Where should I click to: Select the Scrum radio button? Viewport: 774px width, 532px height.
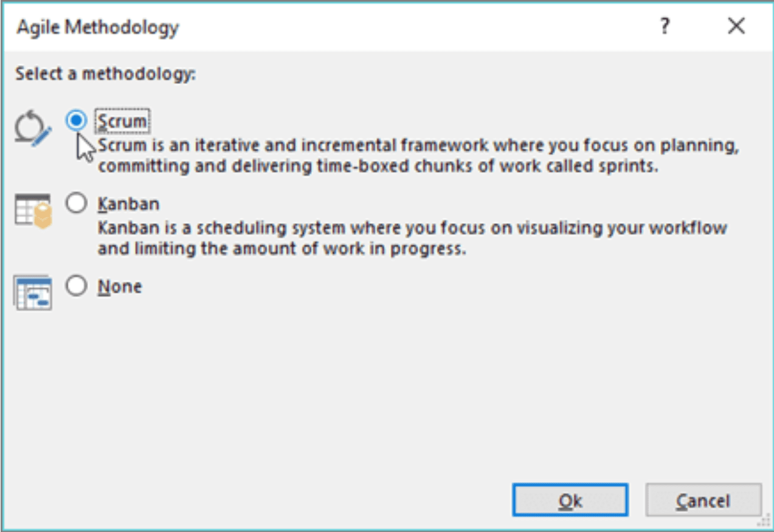click(x=76, y=121)
